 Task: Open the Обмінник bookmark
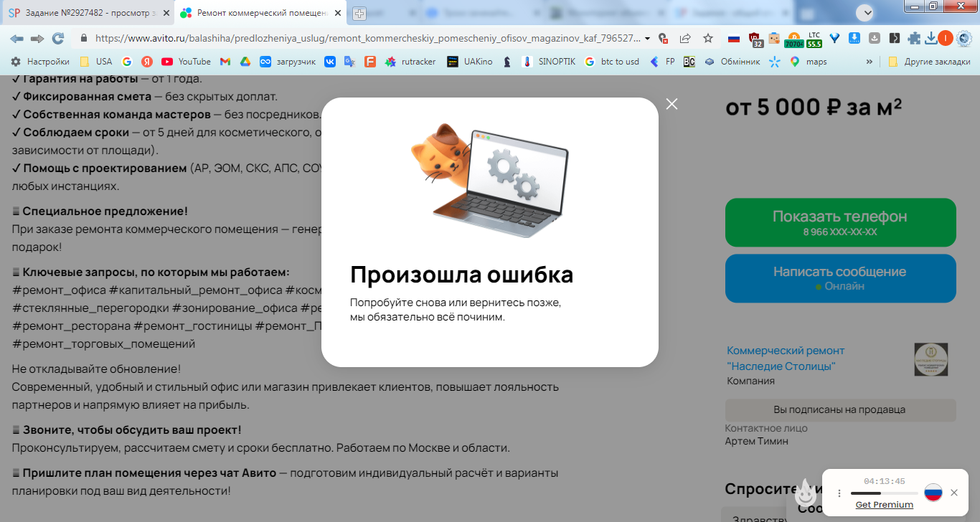[x=732, y=62]
